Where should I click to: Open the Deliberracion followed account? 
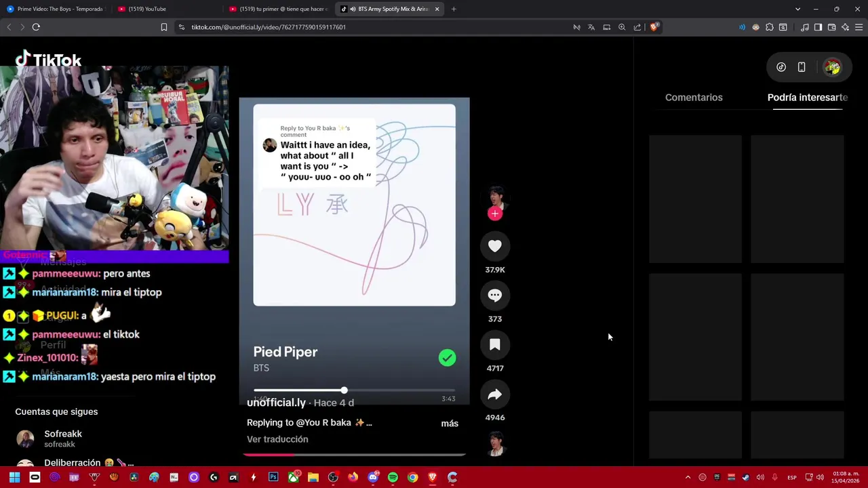pyautogui.click(x=75, y=463)
